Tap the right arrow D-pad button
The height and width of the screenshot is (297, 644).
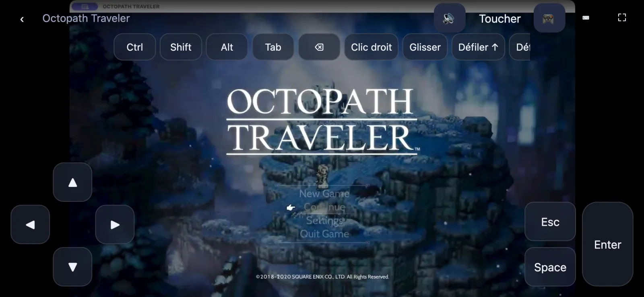pyautogui.click(x=115, y=224)
